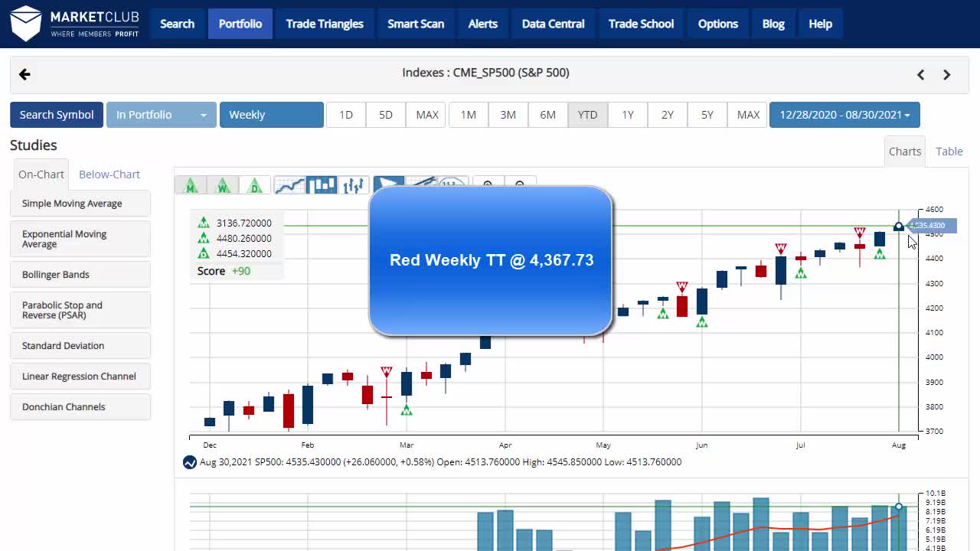
Task: Open Smart Scan menu
Action: 416,24
